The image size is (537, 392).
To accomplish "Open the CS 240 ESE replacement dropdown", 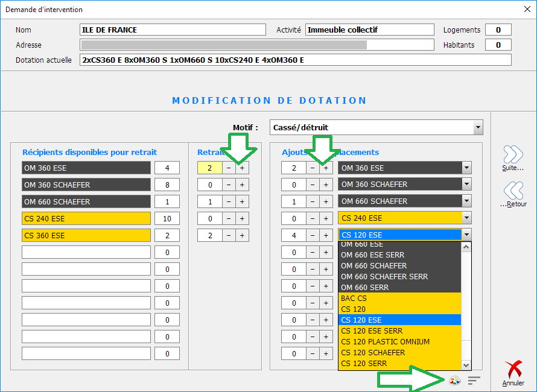I will (x=466, y=218).
